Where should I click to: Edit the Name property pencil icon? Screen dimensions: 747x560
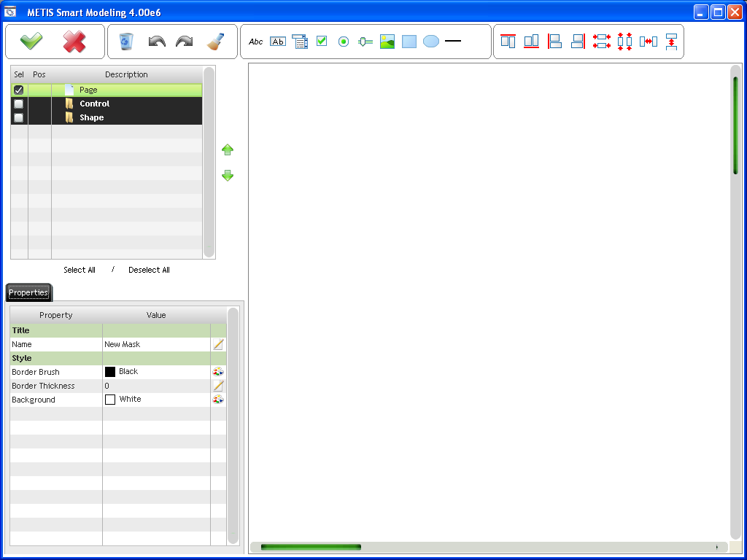(x=218, y=344)
